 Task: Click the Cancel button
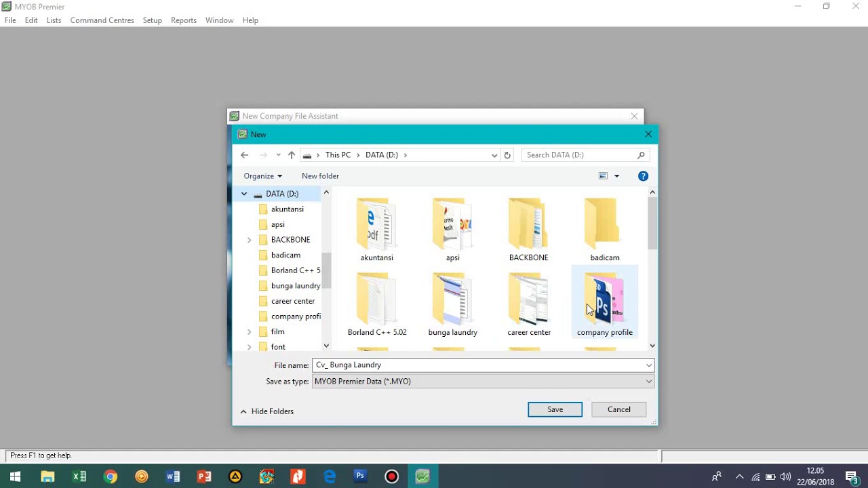619,409
